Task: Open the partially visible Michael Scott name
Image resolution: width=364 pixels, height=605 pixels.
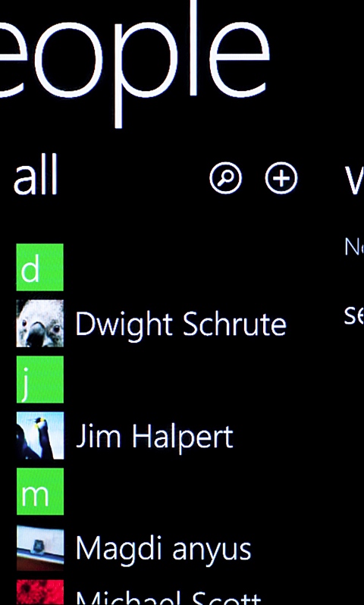Action: pos(168,597)
